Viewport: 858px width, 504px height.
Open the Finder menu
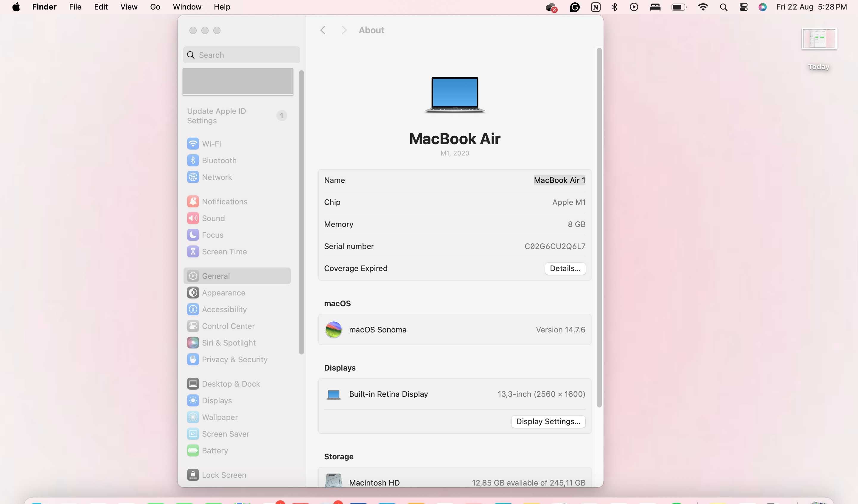44,7
